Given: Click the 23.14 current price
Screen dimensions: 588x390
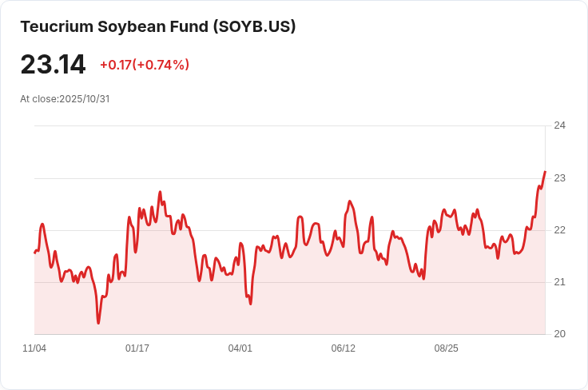Looking at the screenshot, I should click(53, 64).
